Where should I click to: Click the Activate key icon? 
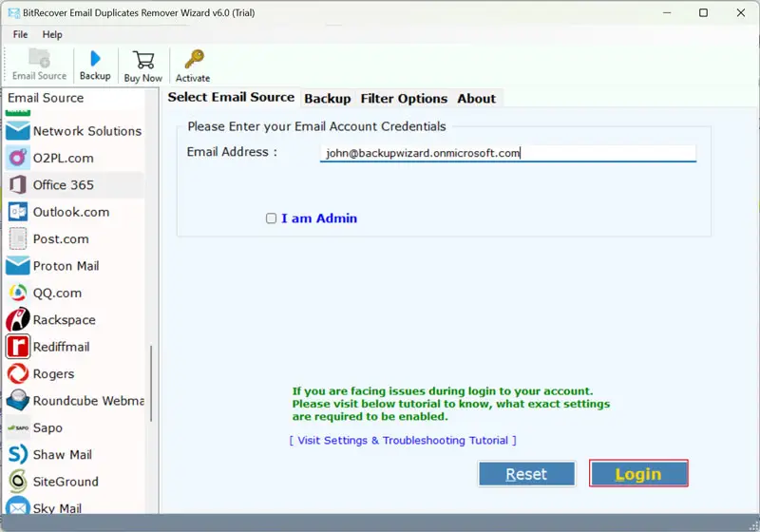pyautogui.click(x=193, y=65)
